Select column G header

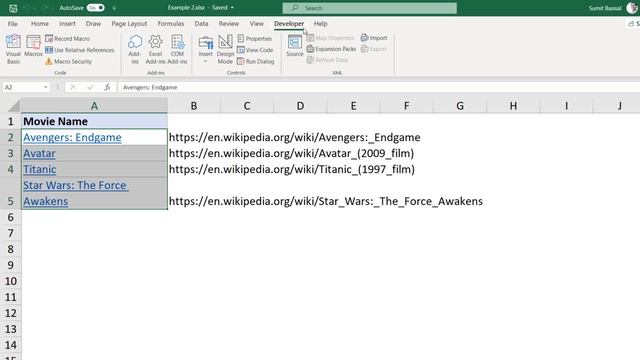pos(460,106)
